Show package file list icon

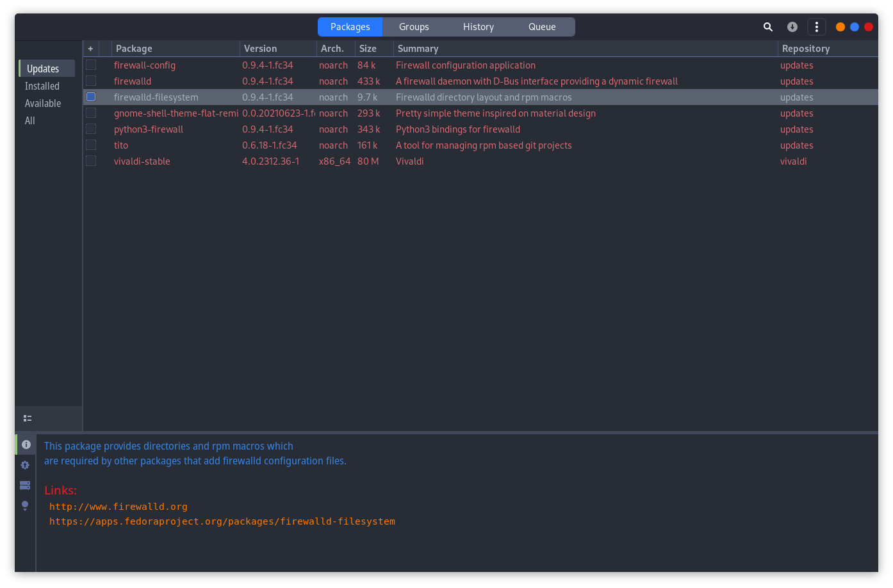(25, 485)
